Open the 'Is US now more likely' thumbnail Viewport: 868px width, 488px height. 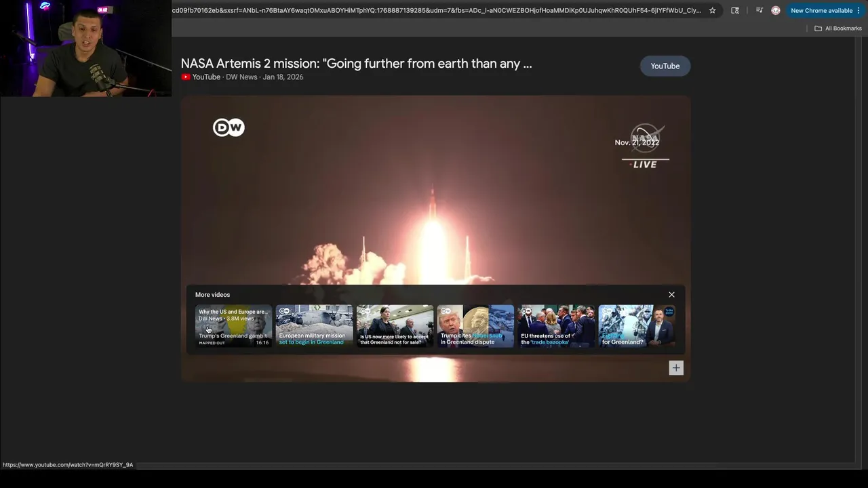395,326
